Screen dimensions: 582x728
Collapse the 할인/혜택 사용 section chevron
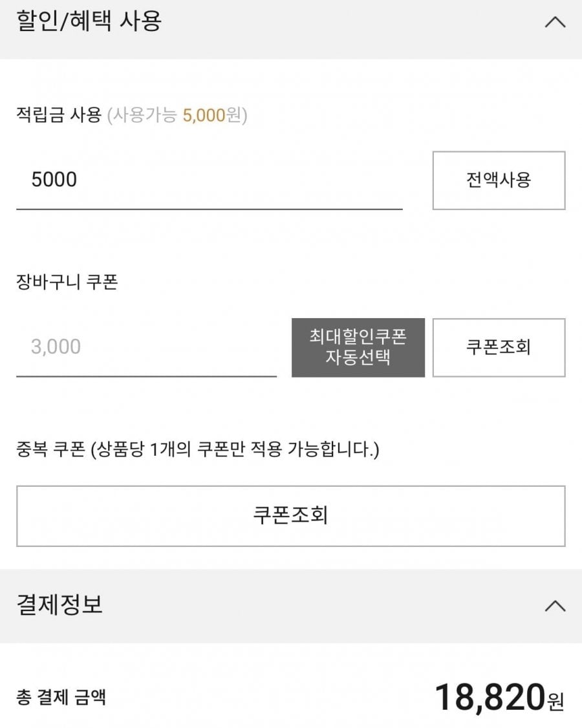coord(555,23)
